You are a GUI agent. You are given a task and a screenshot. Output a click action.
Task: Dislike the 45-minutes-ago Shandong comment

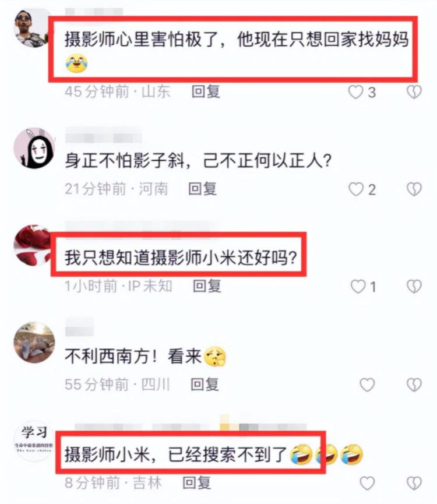click(x=414, y=92)
